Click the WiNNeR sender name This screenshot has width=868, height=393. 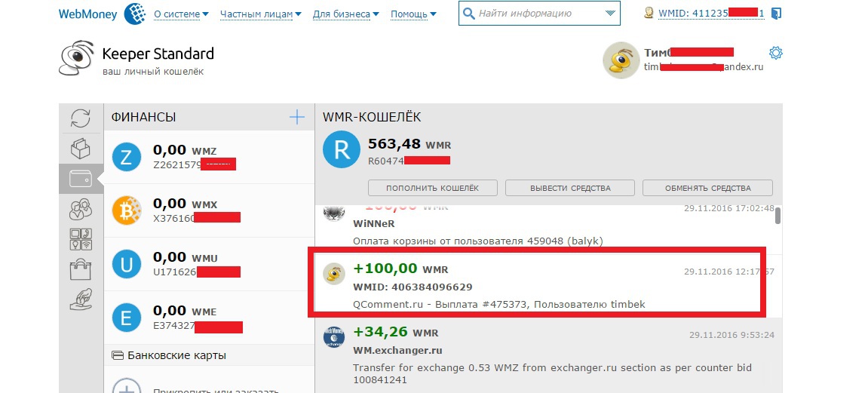pos(373,224)
